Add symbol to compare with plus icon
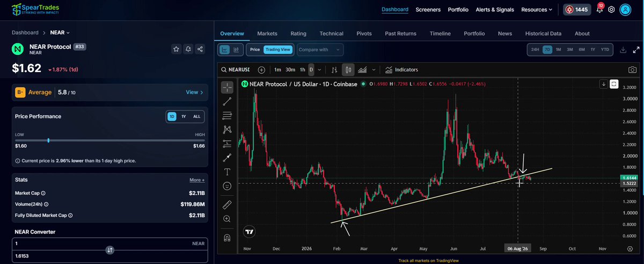 click(x=261, y=69)
